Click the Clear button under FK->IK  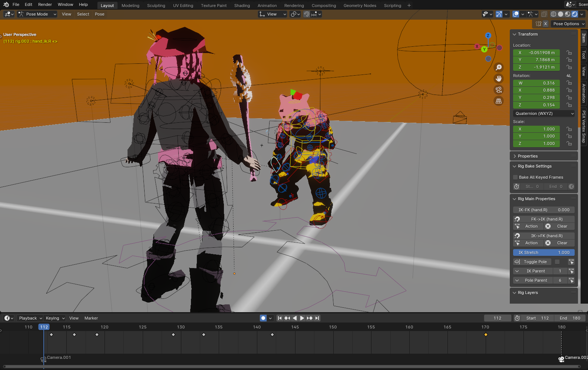click(x=559, y=226)
